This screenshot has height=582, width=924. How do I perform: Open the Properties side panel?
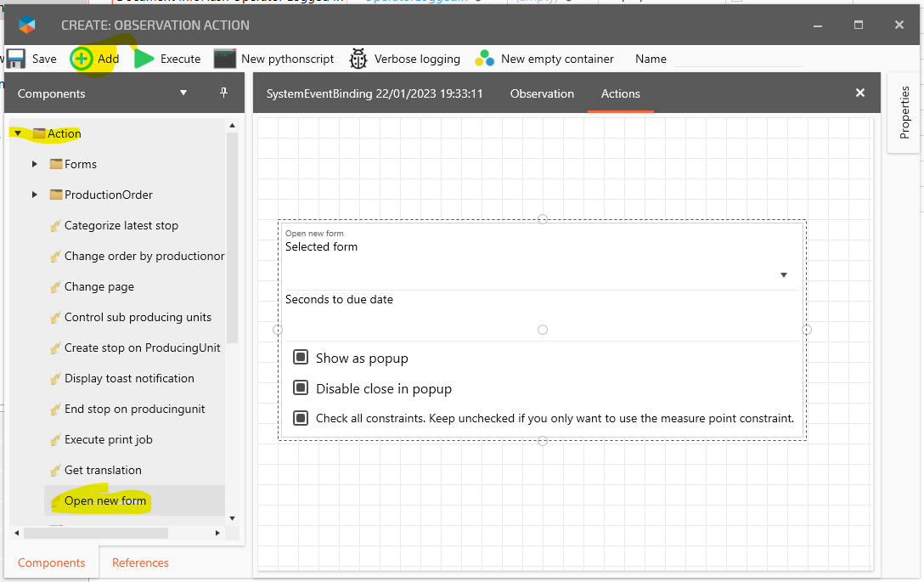click(904, 112)
